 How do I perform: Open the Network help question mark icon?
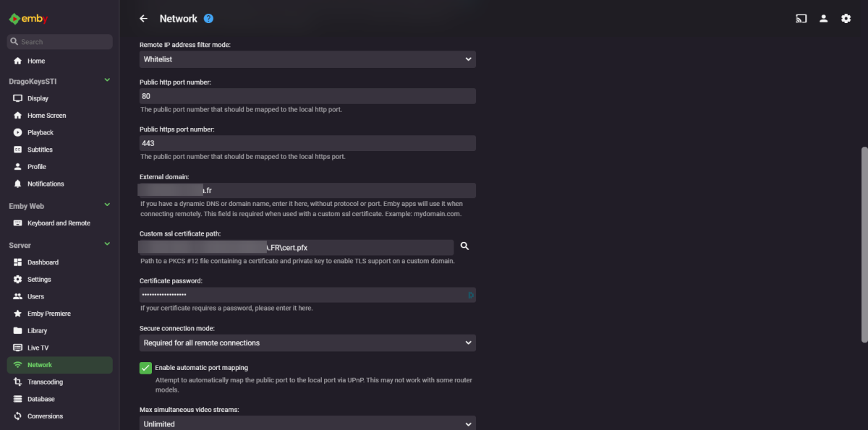click(x=209, y=19)
